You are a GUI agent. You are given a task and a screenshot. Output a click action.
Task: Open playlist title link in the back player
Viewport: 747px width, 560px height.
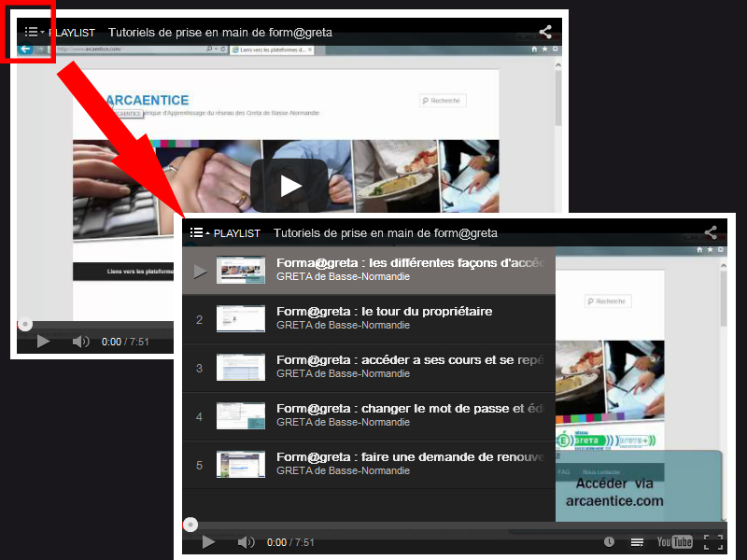click(x=220, y=33)
